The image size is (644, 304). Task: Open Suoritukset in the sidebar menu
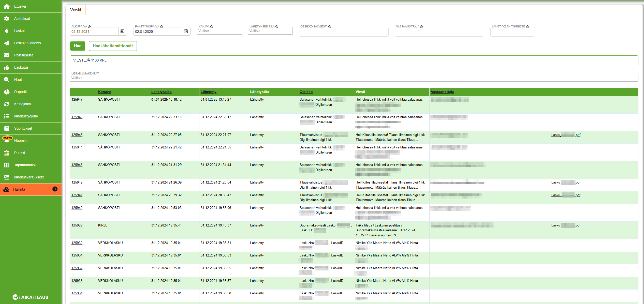(x=31, y=128)
